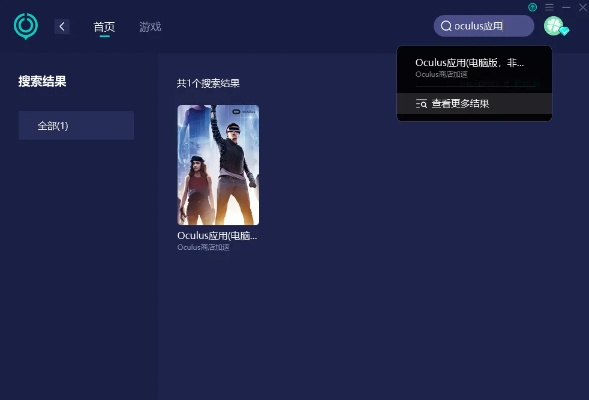Viewport: 589px width, 400px height.
Task: Click the diamond VIP badge on avatar
Action: pos(564,30)
